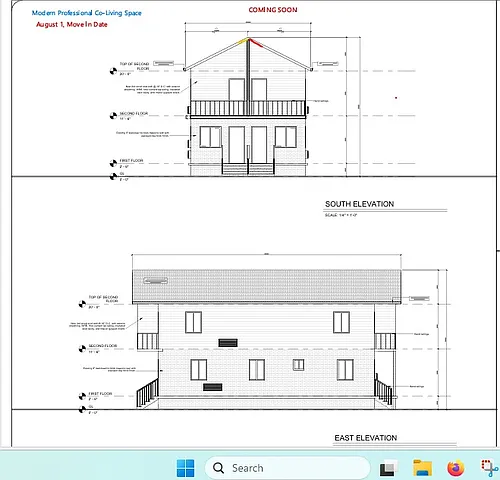Launch Firefox from the taskbar

pos(456,468)
